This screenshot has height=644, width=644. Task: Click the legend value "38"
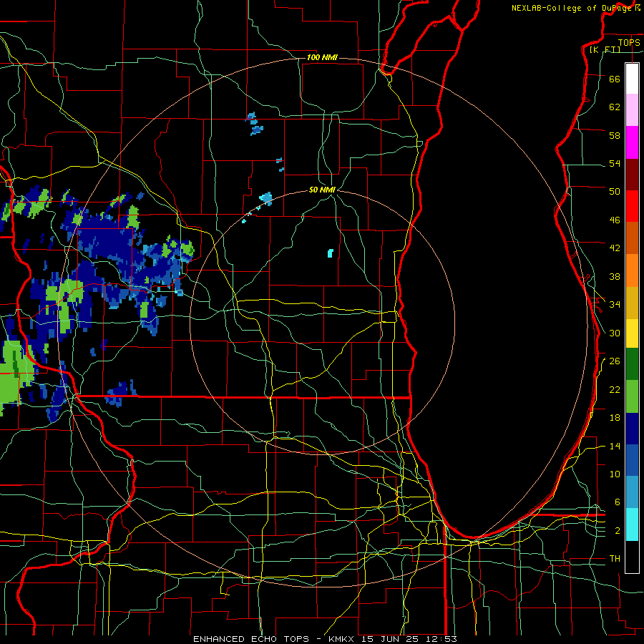pos(615,276)
